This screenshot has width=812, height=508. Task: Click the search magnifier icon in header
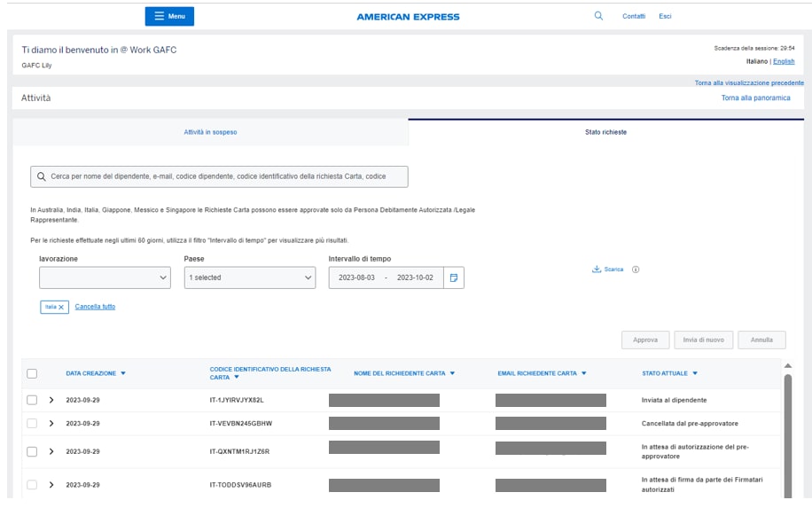(598, 16)
